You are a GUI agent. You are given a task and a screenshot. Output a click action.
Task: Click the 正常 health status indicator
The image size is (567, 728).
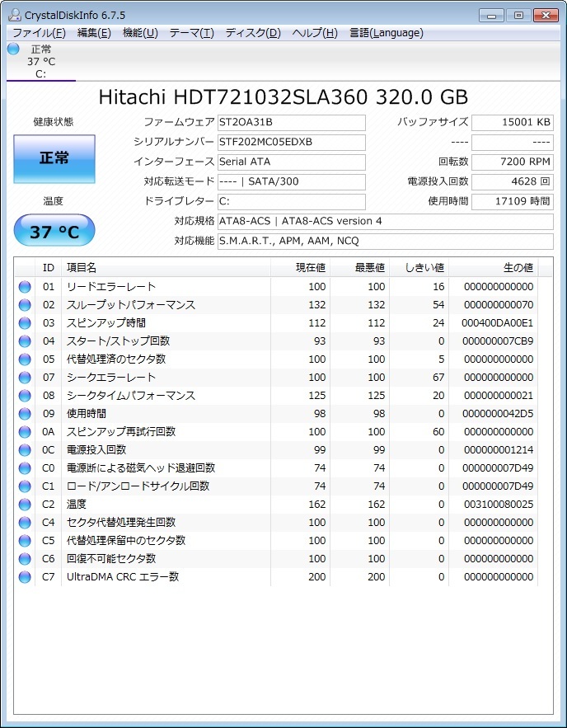tap(54, 157)
